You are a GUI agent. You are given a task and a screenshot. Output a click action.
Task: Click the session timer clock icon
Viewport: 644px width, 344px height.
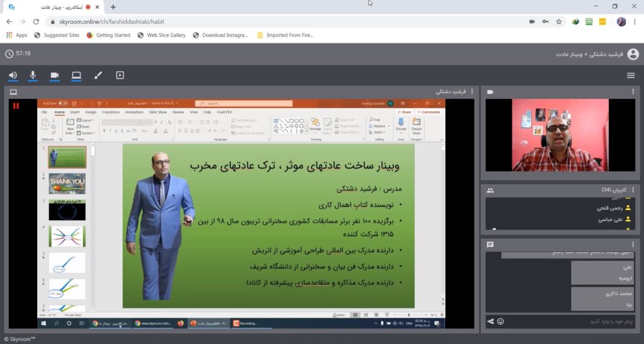[x=9, y=54]
